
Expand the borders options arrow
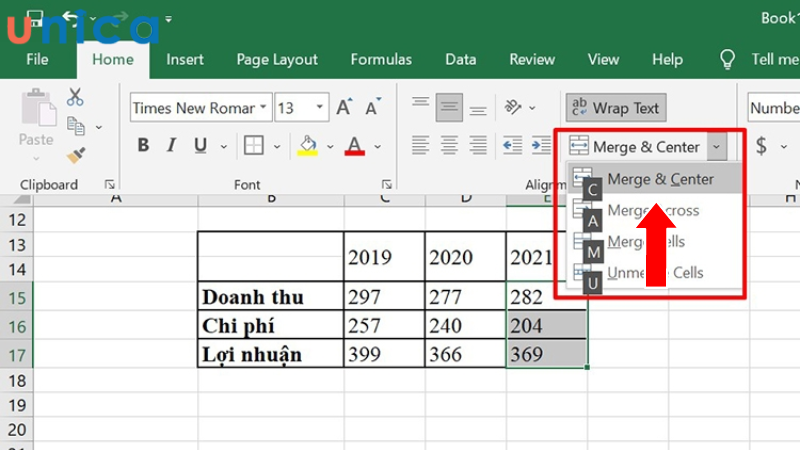coord(277,147)
